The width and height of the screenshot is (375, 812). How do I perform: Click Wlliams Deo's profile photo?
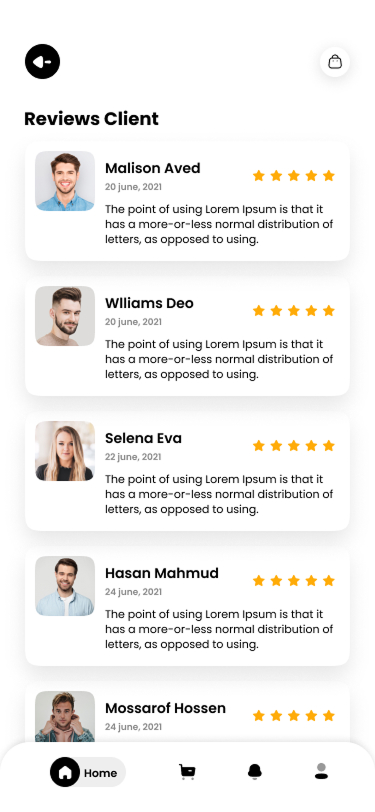pyautogui.click(x=65, y=316)
